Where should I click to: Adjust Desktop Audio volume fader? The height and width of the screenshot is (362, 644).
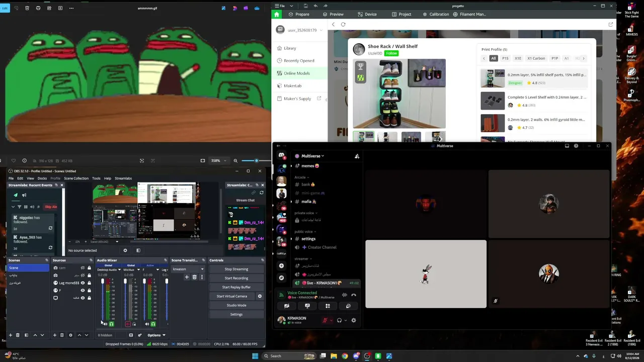pyautogui.click(x=103, y=282)
